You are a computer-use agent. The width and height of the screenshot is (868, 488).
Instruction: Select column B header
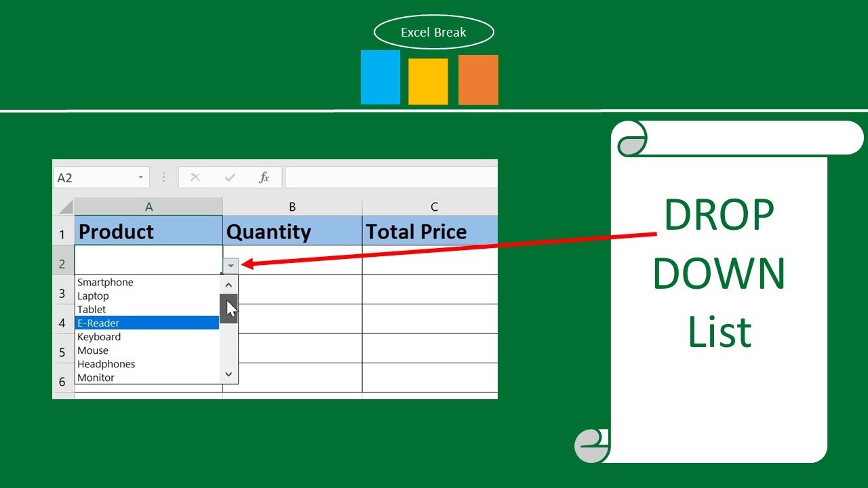(x=292, y=207)
